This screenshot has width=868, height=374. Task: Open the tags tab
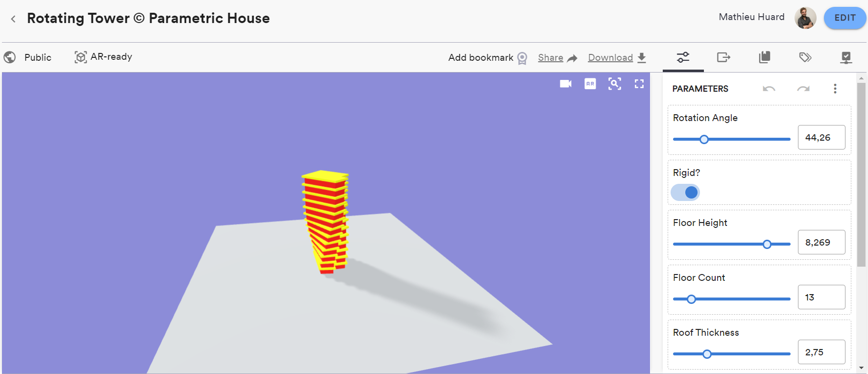(x=805, y=57)
